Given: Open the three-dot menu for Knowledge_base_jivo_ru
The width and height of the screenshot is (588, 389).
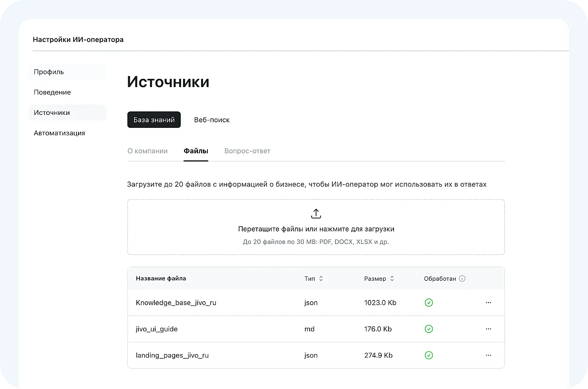Looking at the screenshot, I should click(x=488, y=303).
